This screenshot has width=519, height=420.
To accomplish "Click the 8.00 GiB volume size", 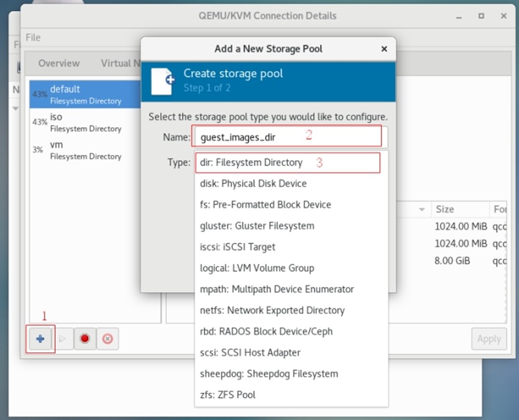I will pos(452,261).
